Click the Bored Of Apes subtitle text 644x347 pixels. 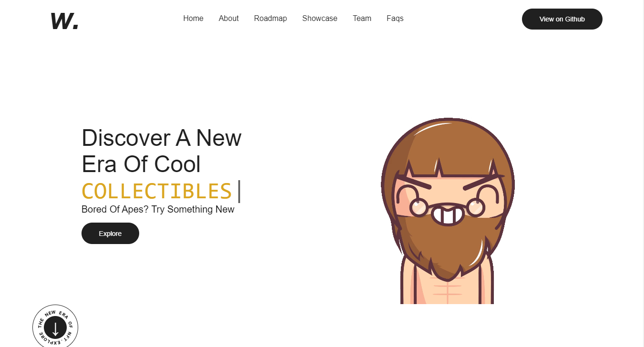tap(158, 209)
